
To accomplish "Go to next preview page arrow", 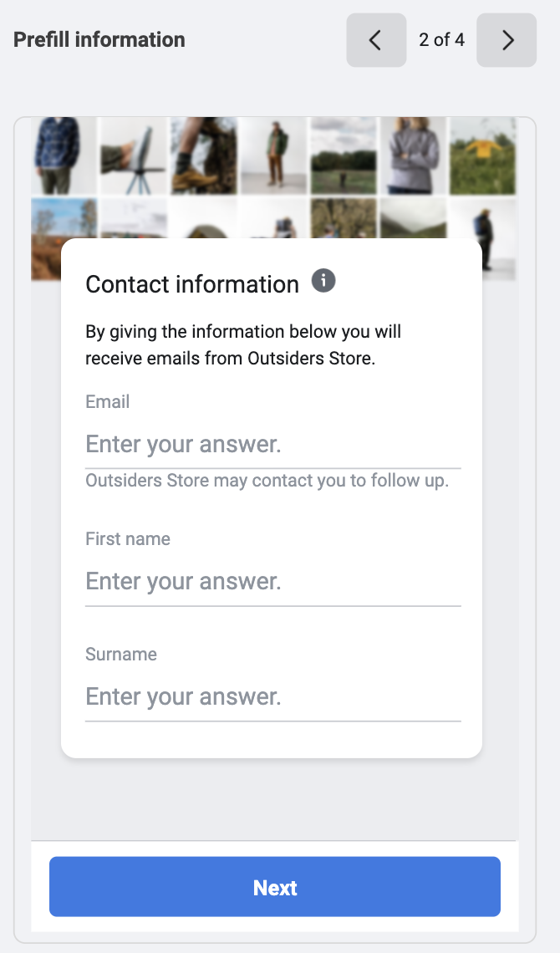I will (x=507, y=40).
